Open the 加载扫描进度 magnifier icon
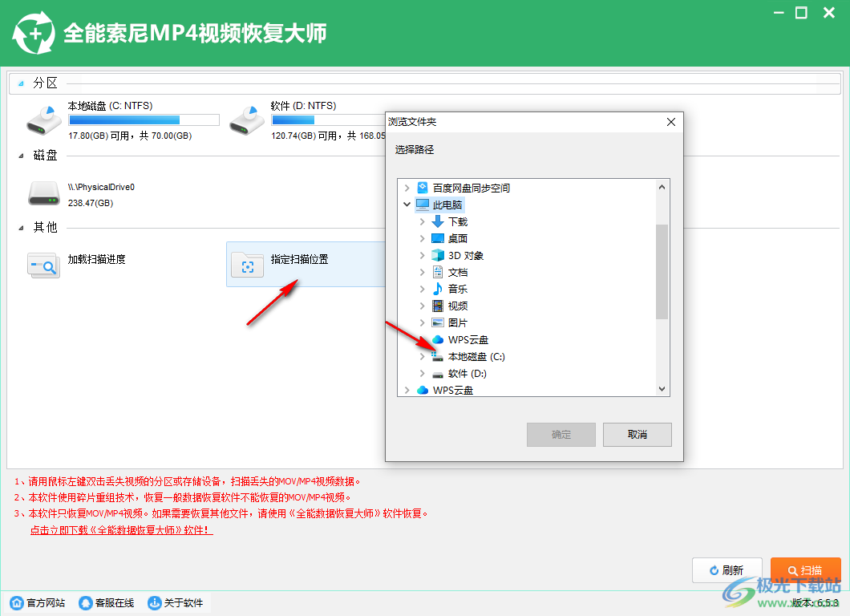The image size is (850, 616). coord(43,265)
